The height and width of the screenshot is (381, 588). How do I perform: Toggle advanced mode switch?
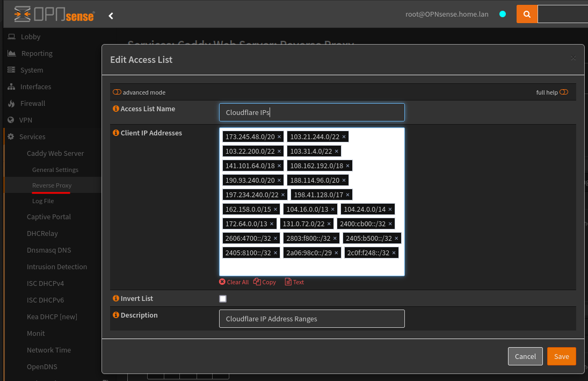117,92
